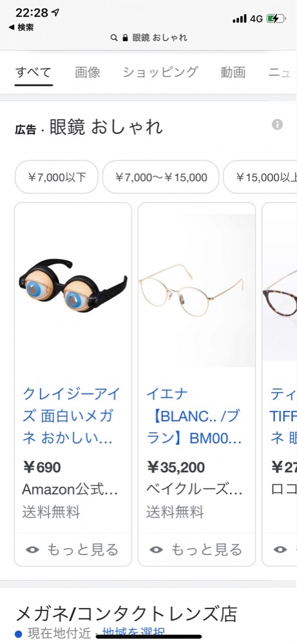Tap the search magnifier icon in address bar
This screenshot has height=644, width=297.
[114, 38]
